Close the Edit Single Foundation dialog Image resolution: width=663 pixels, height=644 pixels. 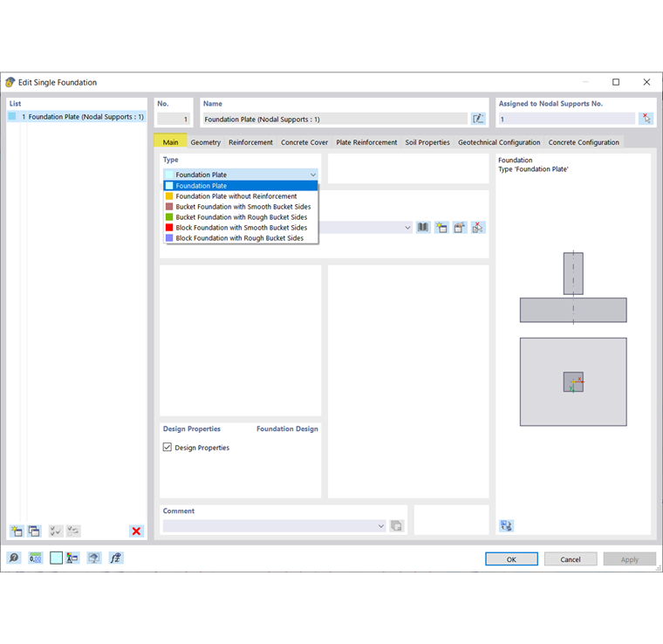646,82
